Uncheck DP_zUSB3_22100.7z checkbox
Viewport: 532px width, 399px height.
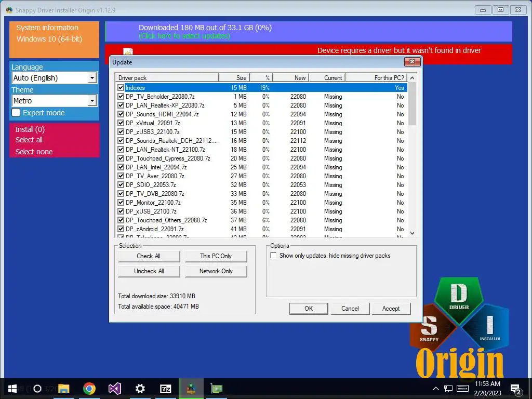point(121,131)
